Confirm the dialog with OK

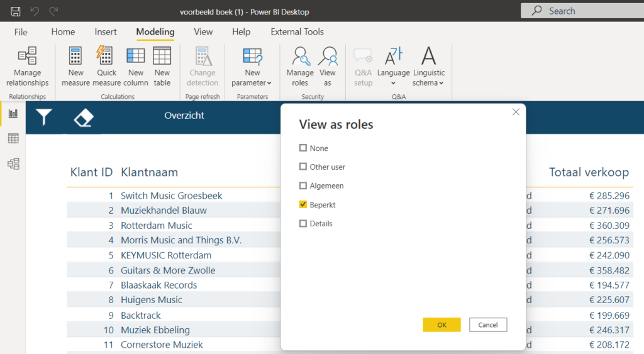tap(441, 325)
